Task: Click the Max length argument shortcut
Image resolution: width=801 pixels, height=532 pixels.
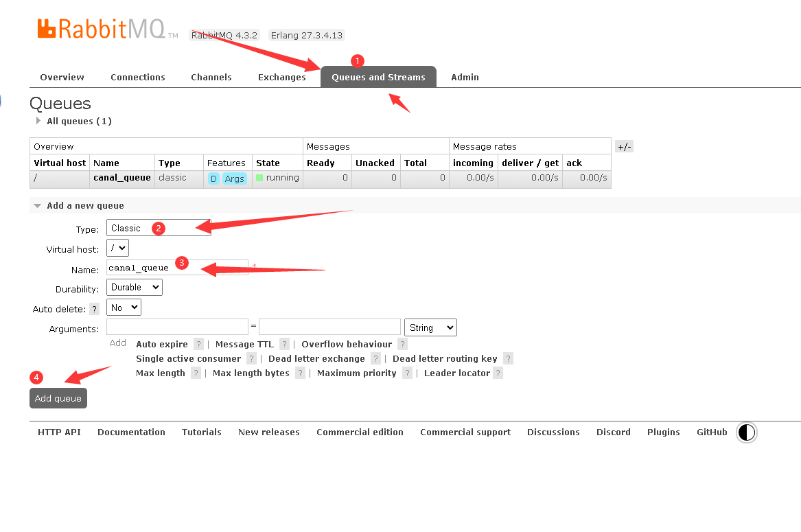Action: click(x=161, y=373)
